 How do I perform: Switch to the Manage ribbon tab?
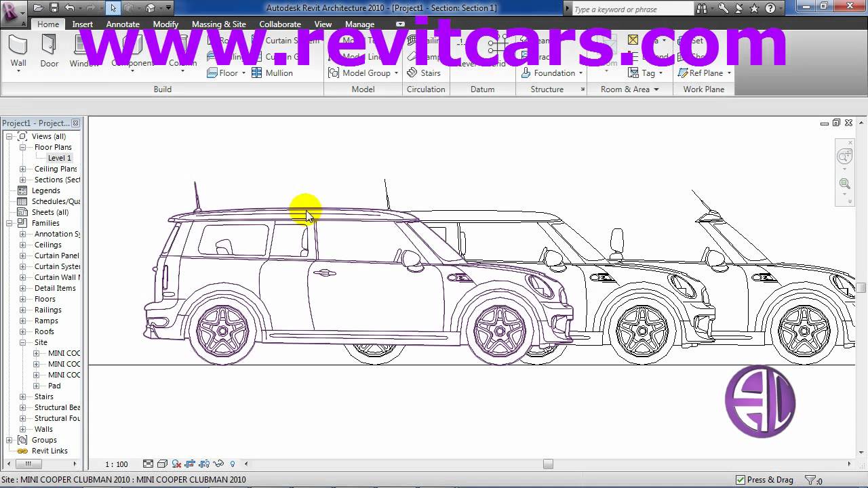pos(359,24)
